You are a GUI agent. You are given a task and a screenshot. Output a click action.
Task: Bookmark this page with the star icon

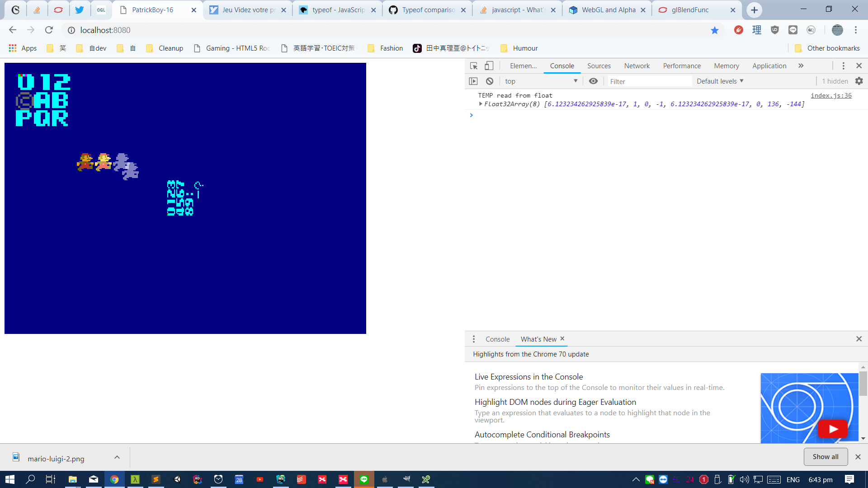pos(715,30)
